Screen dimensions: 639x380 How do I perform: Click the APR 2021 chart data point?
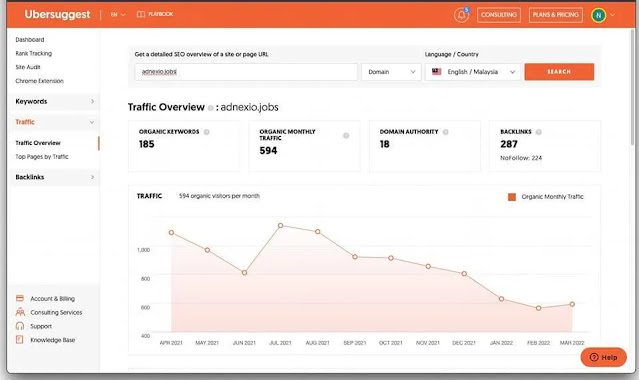pyautogui.click(x=171, y=232)
